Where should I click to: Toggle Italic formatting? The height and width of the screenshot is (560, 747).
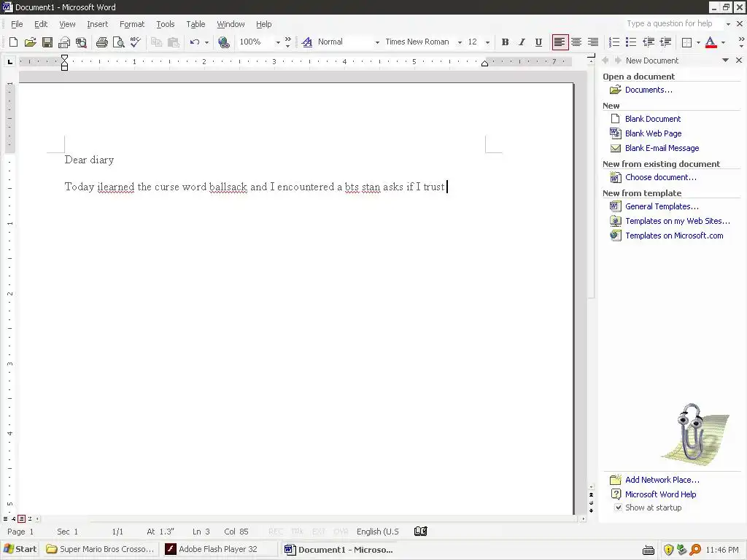522,42
